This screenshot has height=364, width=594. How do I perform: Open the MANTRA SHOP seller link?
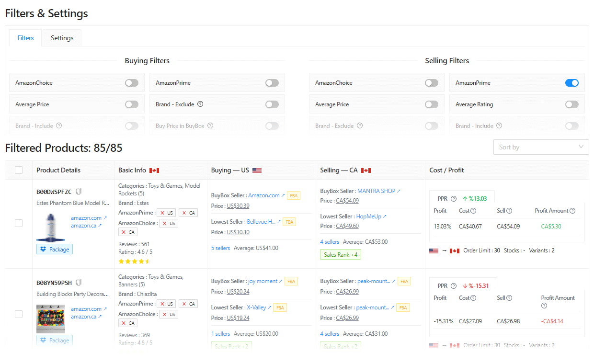(376, 191)
